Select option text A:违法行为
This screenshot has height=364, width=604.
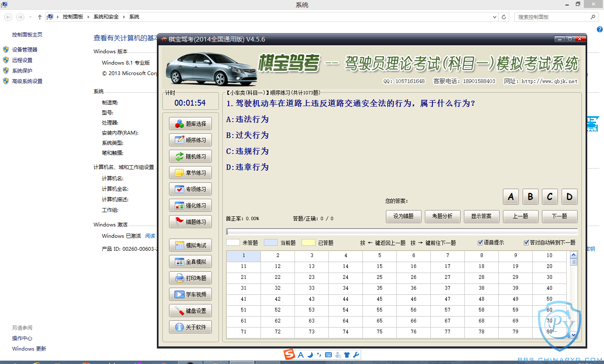coord(247,120)
